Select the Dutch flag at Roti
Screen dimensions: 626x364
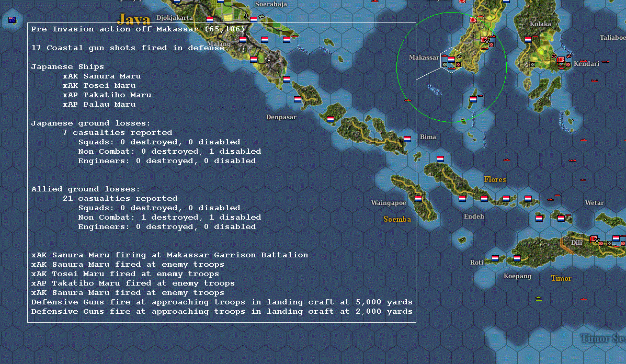pos(495,258)
